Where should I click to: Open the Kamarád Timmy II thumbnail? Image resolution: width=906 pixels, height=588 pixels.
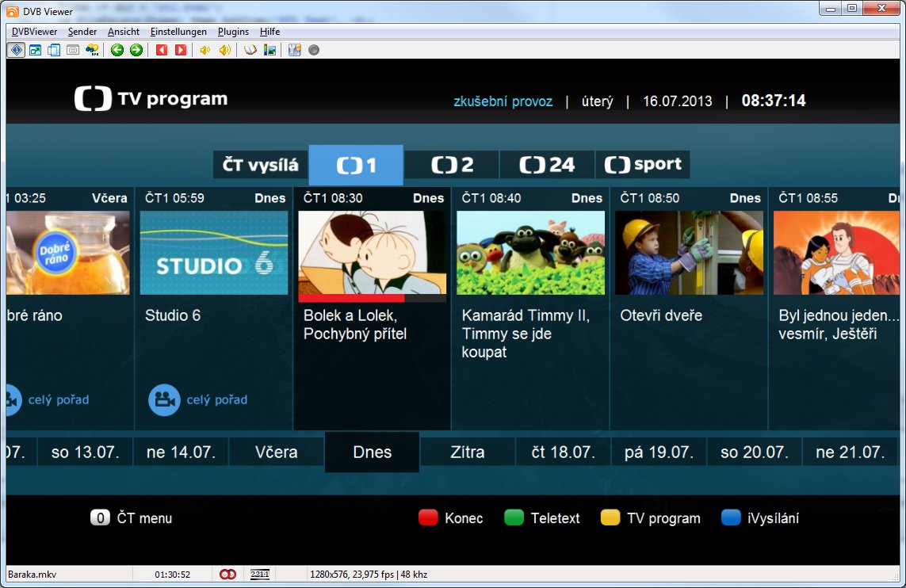530,253
